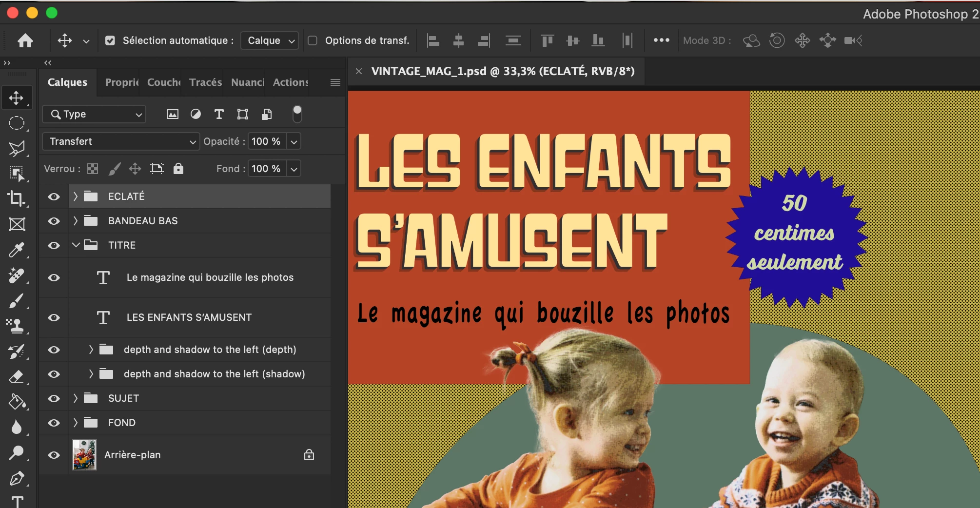Open the Calque auto-select dropdown
Image resolution: width=980 pixels, height=508 pixels.
click(x=270, y=40)
